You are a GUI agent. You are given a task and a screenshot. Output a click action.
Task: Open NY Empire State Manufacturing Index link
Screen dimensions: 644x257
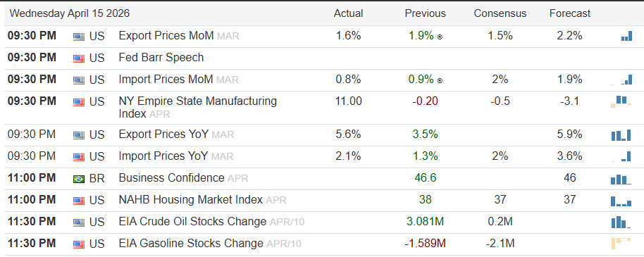[x=197, y=107]
